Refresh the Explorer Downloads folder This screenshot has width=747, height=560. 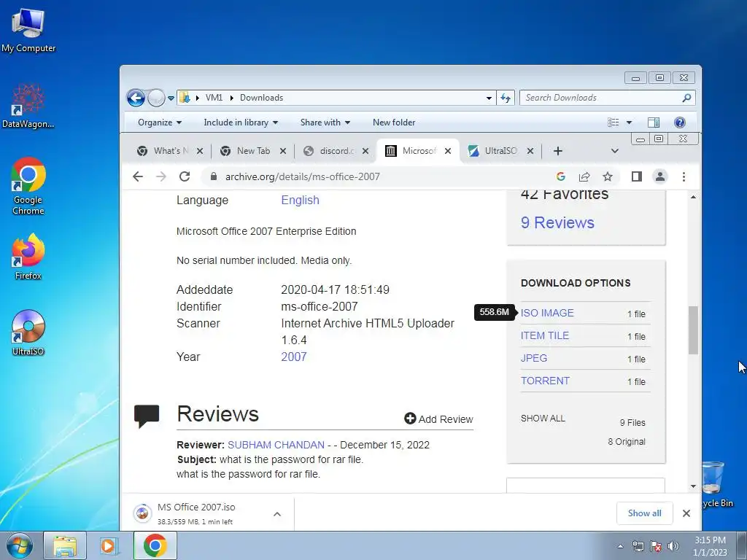click(506, 98)
